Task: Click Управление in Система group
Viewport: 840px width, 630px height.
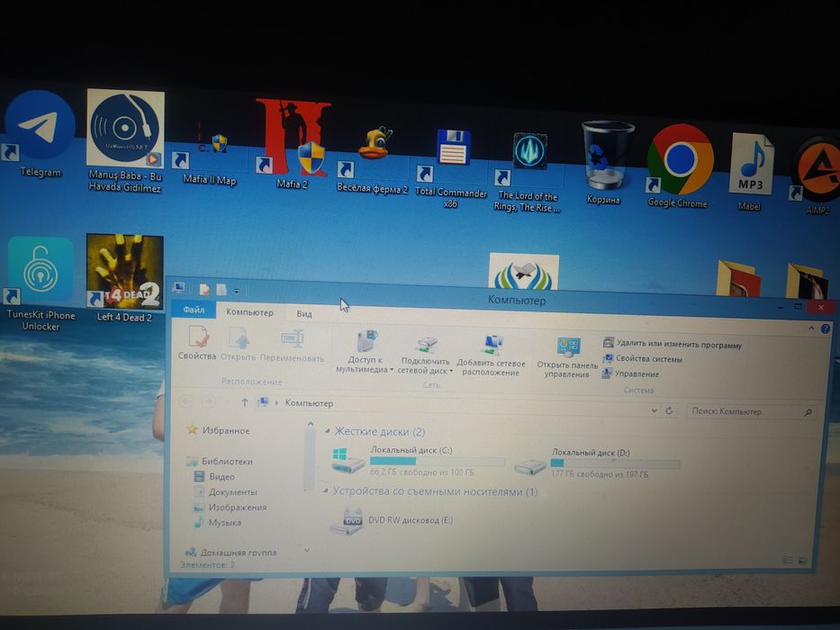Action: point(630,373)
